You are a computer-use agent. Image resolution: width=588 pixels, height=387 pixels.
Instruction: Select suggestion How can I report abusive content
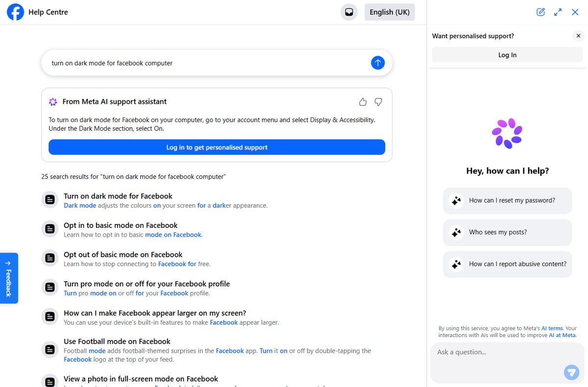(x=507, y=264)
